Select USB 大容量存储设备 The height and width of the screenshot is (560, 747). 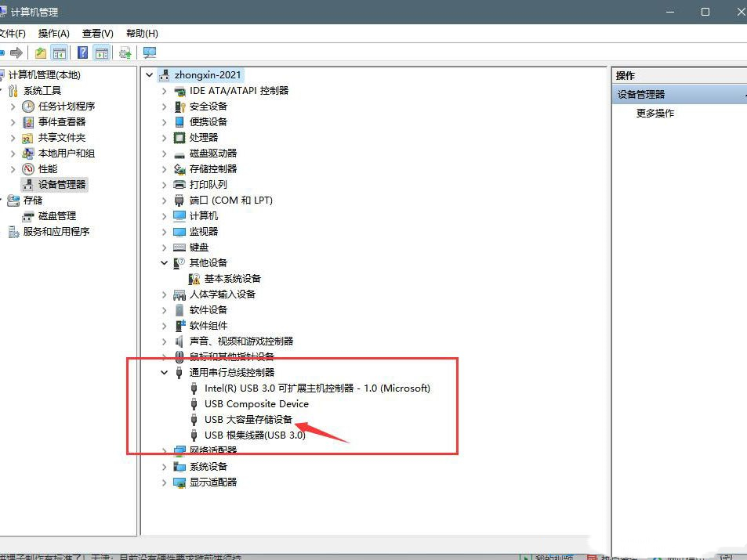[247, 419]
